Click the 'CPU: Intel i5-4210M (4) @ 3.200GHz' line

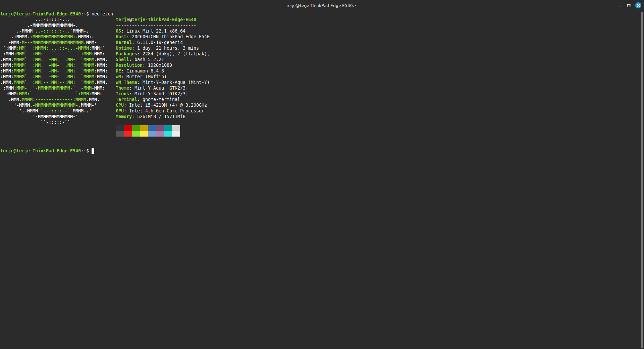point(161,105)
